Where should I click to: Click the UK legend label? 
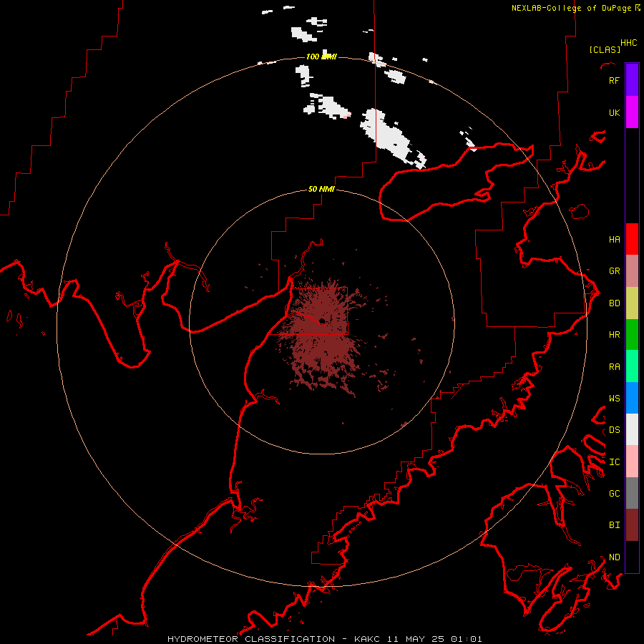click(x=614, y=112)
